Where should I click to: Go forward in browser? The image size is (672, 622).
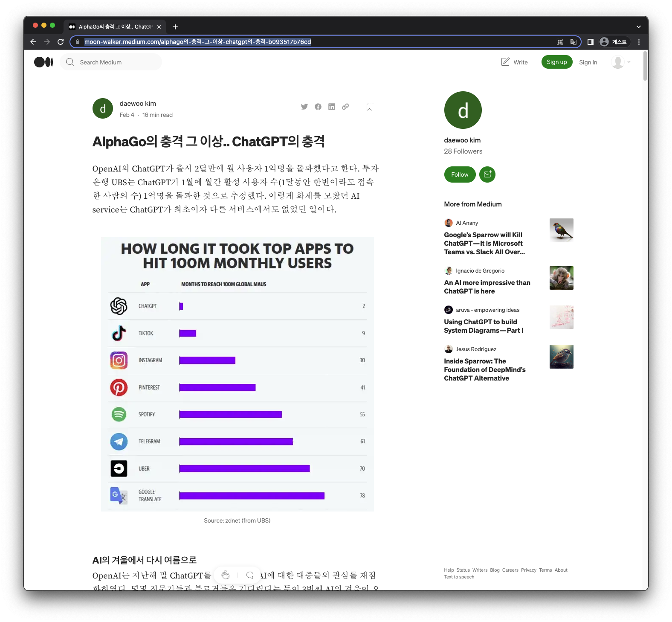pos(47,42)
